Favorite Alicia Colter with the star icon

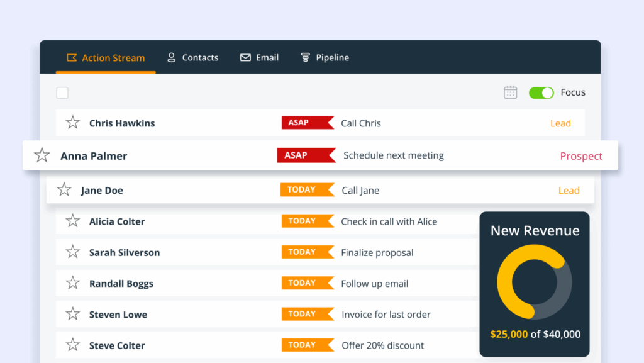tap(73, 221)
